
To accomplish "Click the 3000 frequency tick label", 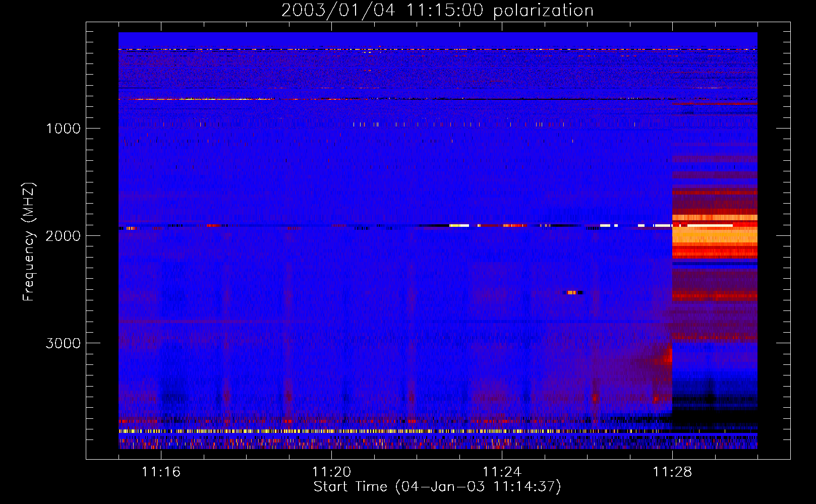I will click(x=63, y=343).
